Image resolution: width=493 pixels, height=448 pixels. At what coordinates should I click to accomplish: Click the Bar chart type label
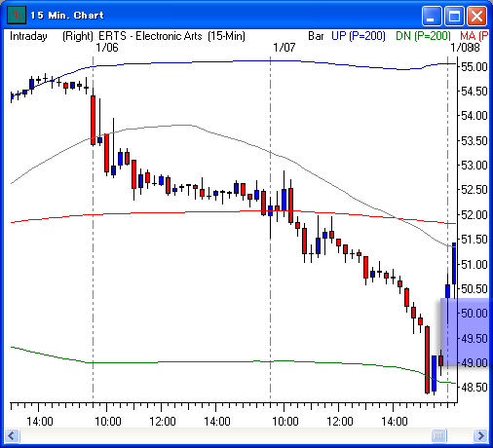316,36
